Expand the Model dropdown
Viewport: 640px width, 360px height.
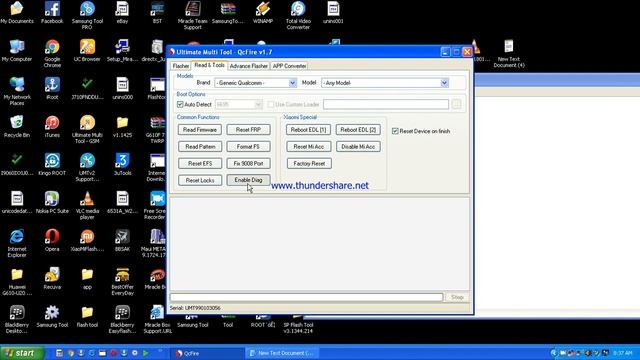point(444,83)
